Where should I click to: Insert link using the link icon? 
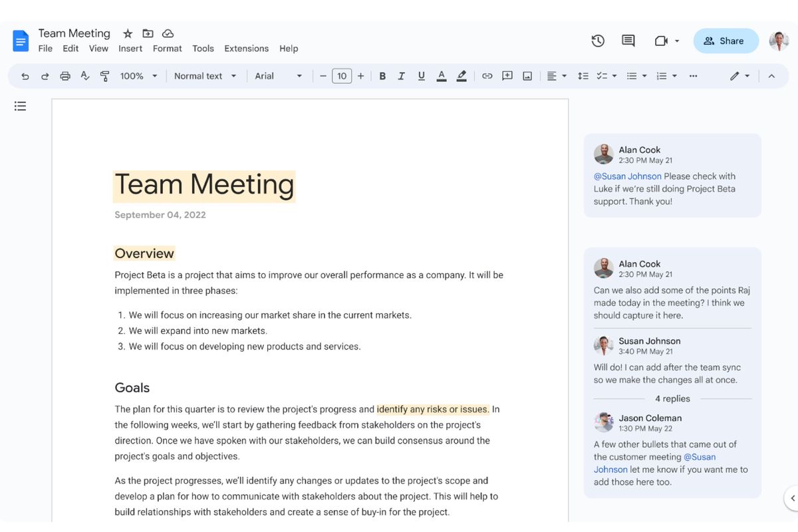487,76
